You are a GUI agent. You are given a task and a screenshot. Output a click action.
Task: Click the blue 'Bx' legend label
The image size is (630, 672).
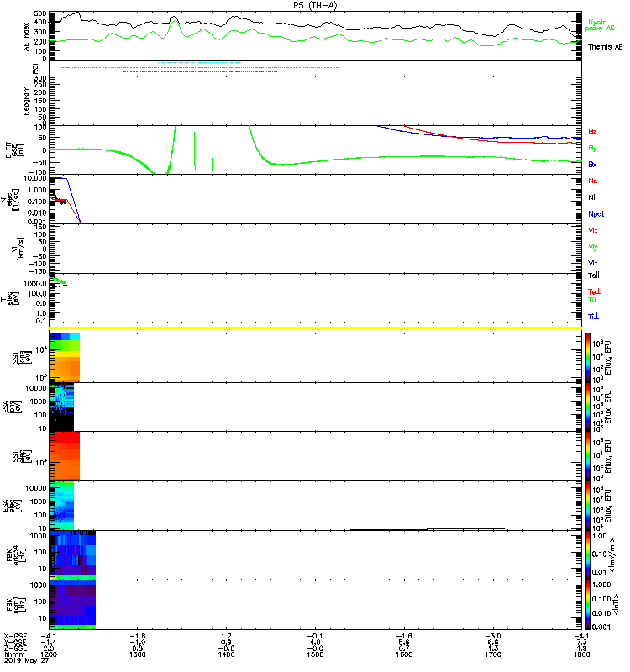[592, 164]
